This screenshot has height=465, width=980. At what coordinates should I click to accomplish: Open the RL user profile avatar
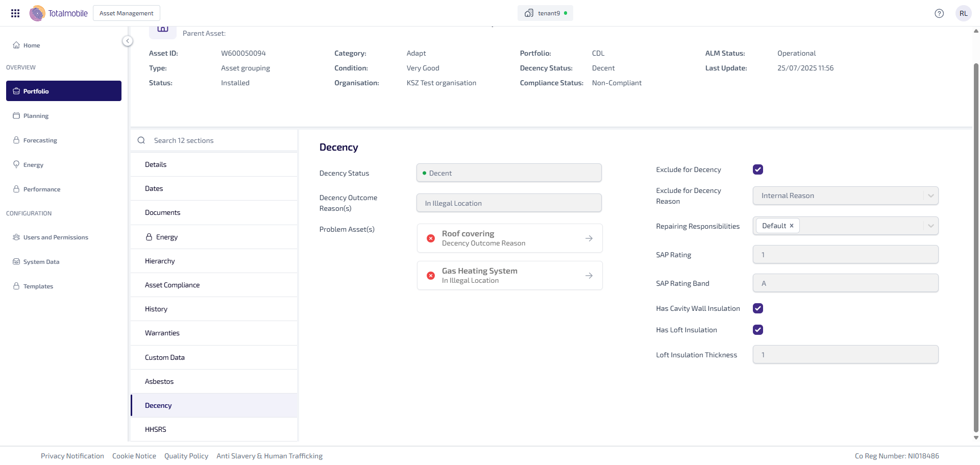[x=963, y=13]
